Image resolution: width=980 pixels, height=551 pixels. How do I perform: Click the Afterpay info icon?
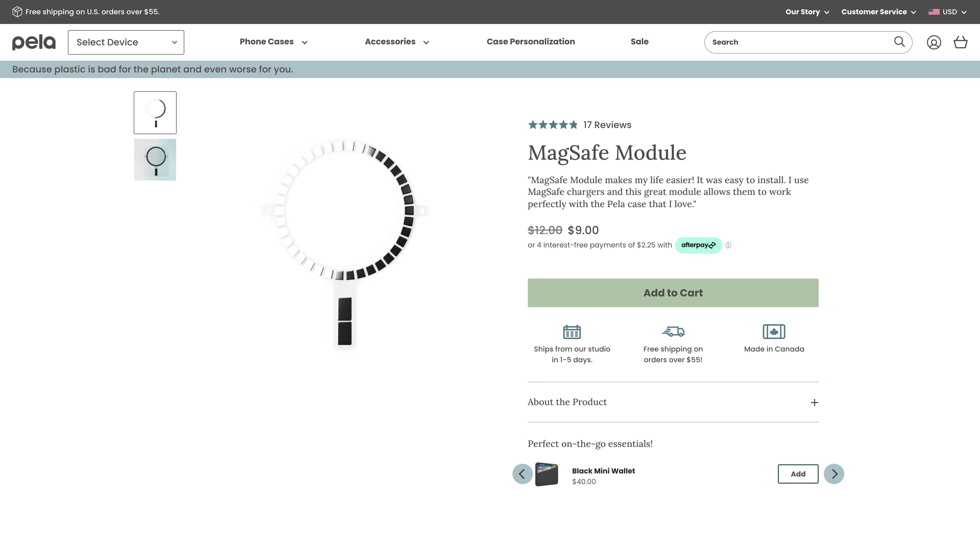pyautogui.click(x=728, y=246)
